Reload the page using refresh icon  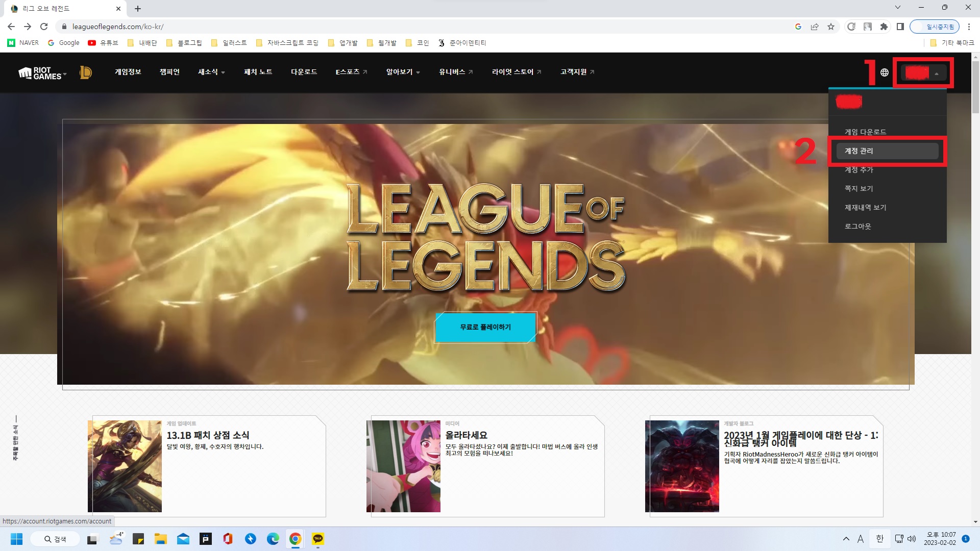44,27
